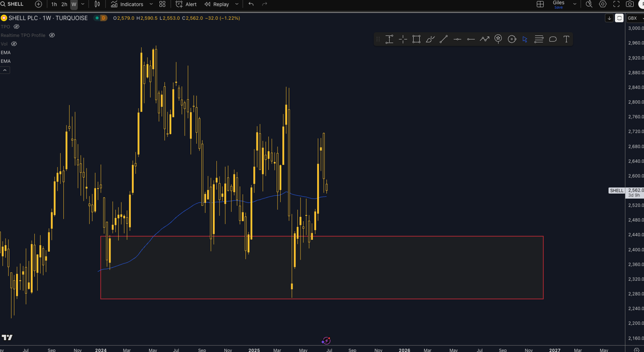644x352 pixels.
Task: Start bar Replay mode
Action: (217, 4)
